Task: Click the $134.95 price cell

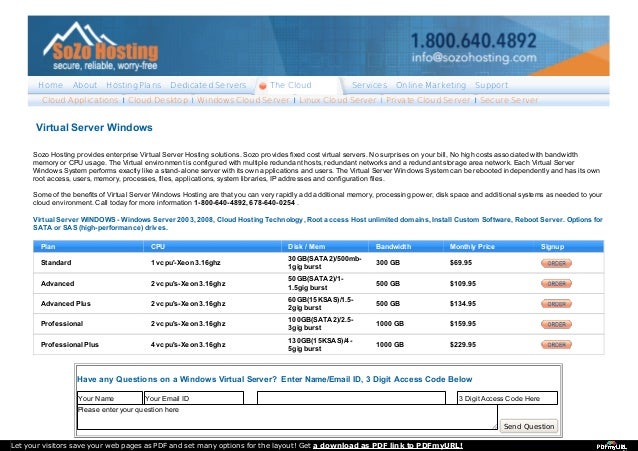Action: click(463, 304)
